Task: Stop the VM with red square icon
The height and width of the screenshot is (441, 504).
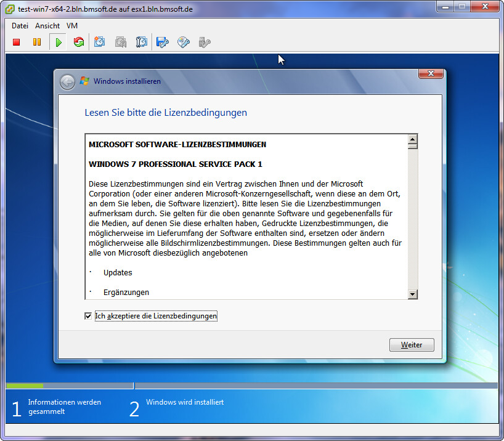Action: (x=17, y=42)
